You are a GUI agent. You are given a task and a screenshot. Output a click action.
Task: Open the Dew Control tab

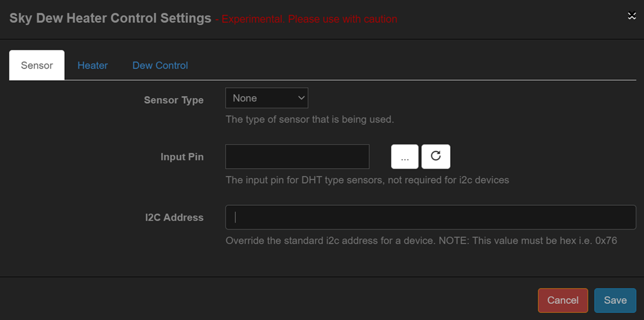tap(160, 65)
